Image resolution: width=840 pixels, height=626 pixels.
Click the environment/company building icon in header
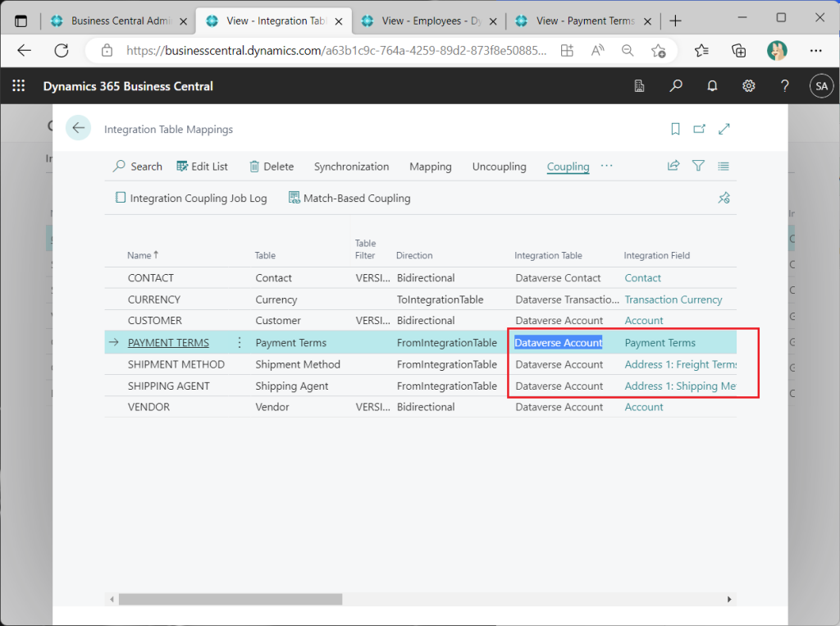coord(639,86)
